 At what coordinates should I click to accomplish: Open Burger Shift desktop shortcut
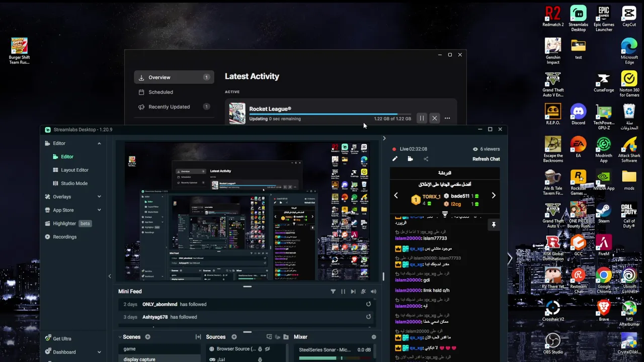coord(19,51)
